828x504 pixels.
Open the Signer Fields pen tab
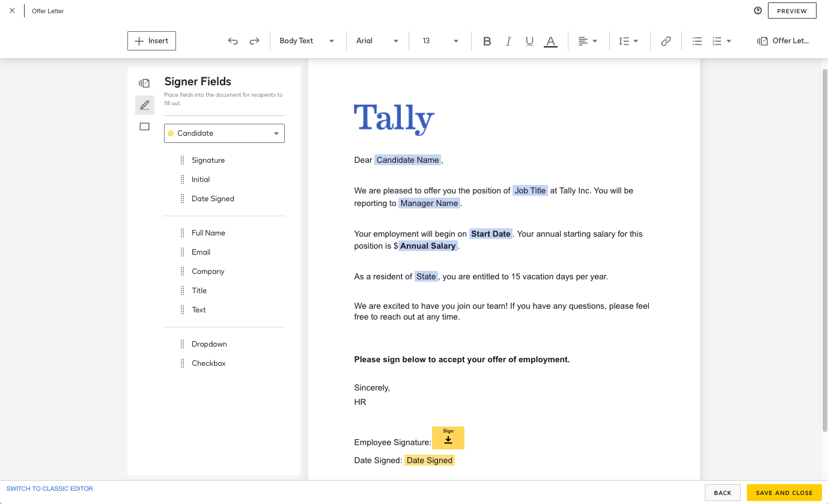pyautogui.click(x=144, y=105)
